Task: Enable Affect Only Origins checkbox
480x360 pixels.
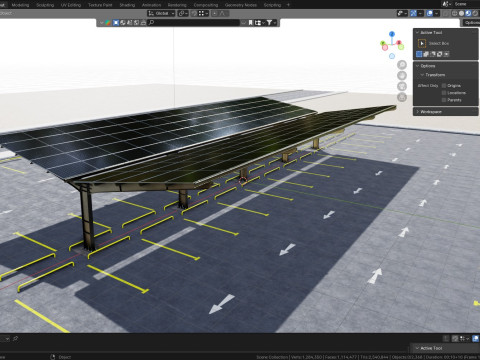Action: click(x=444, y=86)
